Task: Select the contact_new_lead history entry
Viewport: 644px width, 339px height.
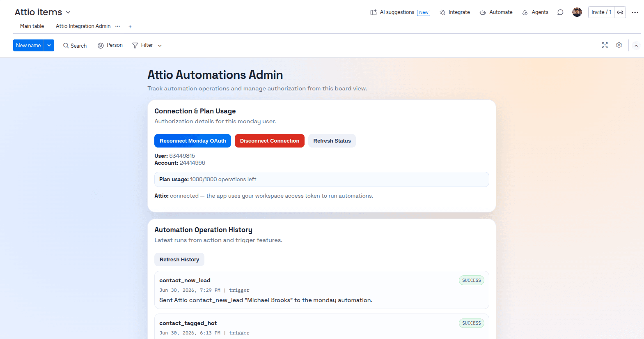Action: point(322,290)
